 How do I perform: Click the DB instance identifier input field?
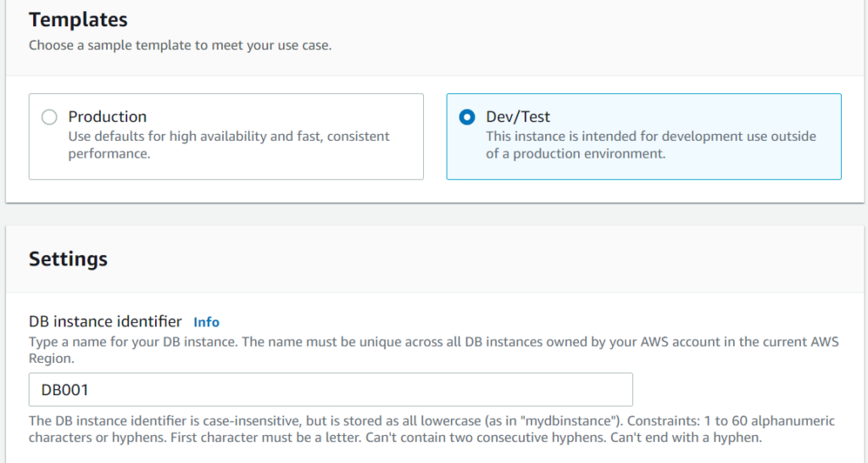[x=331, y=390]
